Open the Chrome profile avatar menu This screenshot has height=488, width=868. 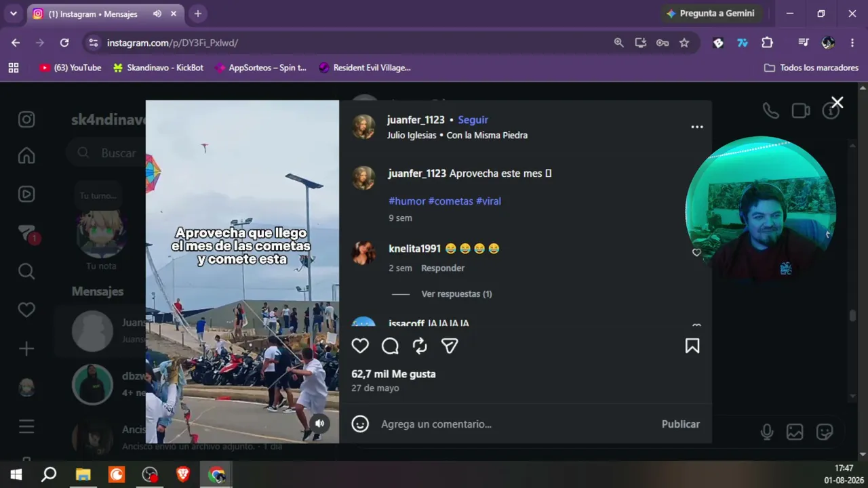(828, 43)
